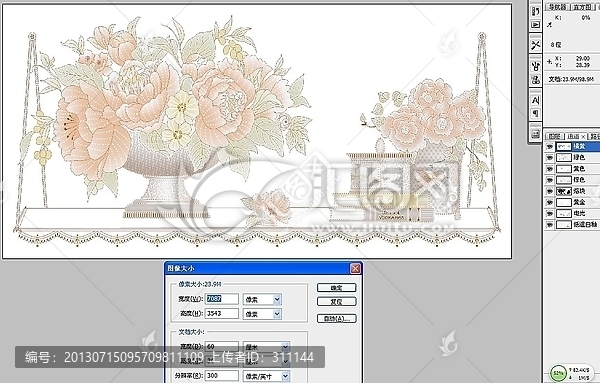This screenshot has height=383, width=600.
Task: Click the 自动(A)... auto button
Action: click(x=336, y=318)
